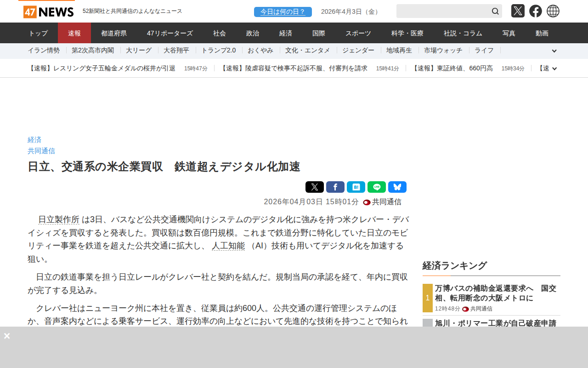Viewport: 588px width, 368px height.
Task: Expand the sub-topic navigation chevron
Action: coord(554,51)
